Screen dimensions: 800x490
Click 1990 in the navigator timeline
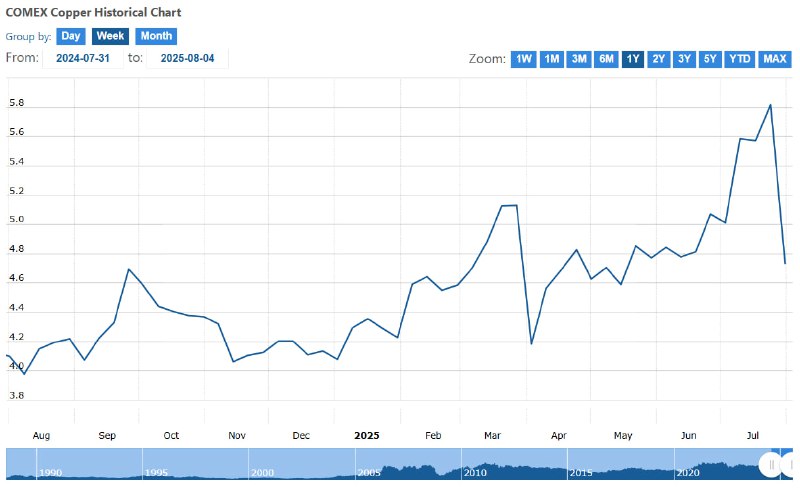pos(51,473)
